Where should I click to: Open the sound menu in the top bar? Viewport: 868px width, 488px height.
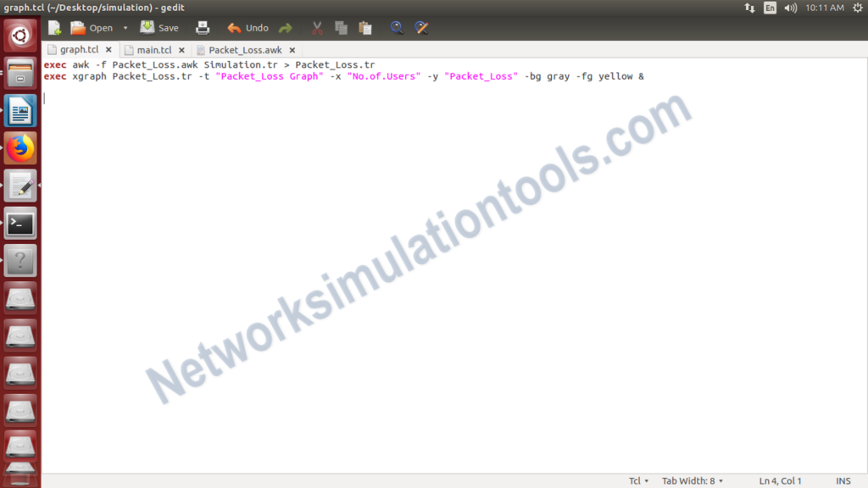coord(788,8)
